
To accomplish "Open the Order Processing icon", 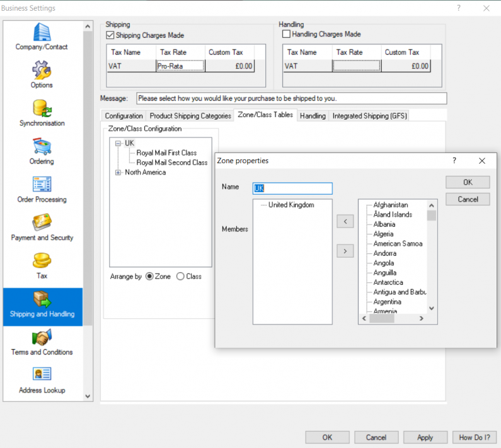I will click(x=42, y=185).
